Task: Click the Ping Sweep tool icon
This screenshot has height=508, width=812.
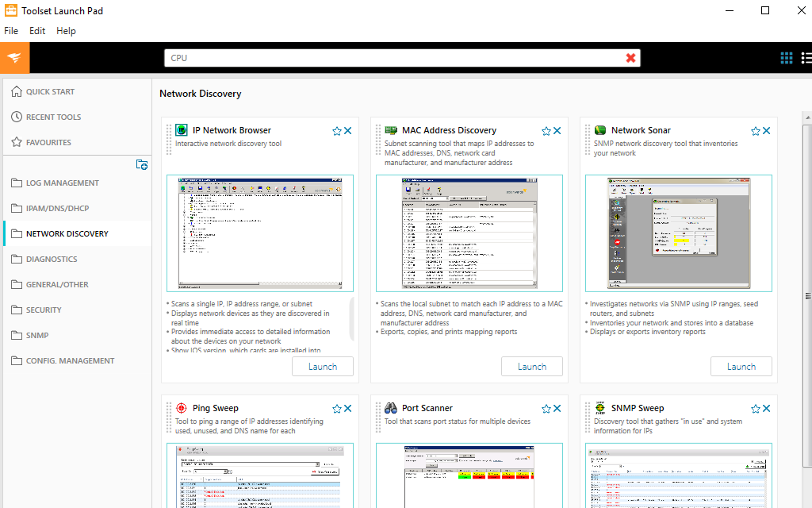Action: [x=182, y=408]
